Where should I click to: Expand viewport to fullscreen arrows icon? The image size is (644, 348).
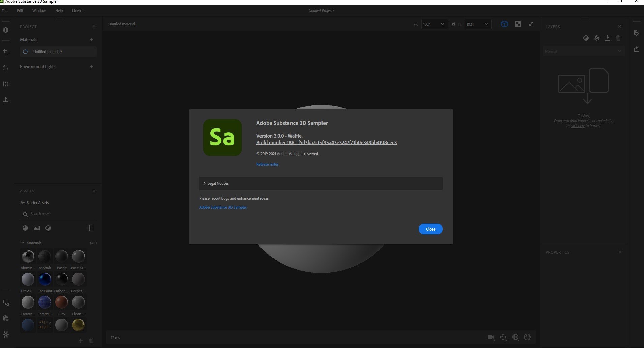(531, 24)
